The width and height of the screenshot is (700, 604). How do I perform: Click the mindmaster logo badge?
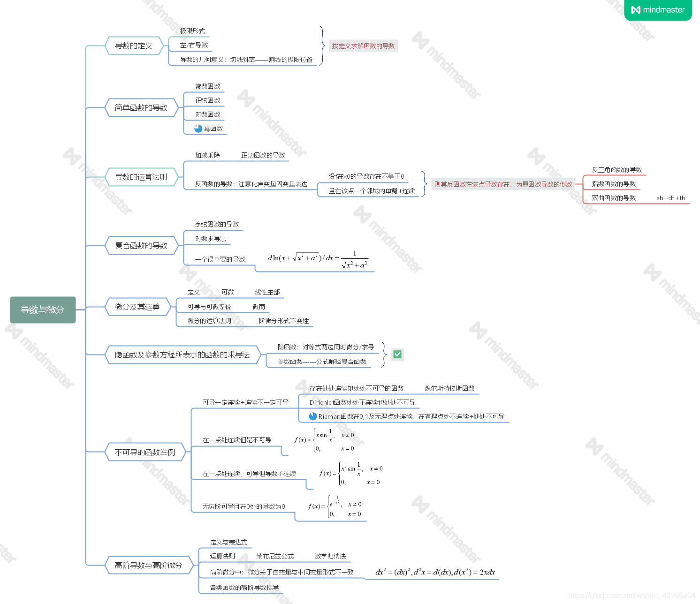pos(658,10)
